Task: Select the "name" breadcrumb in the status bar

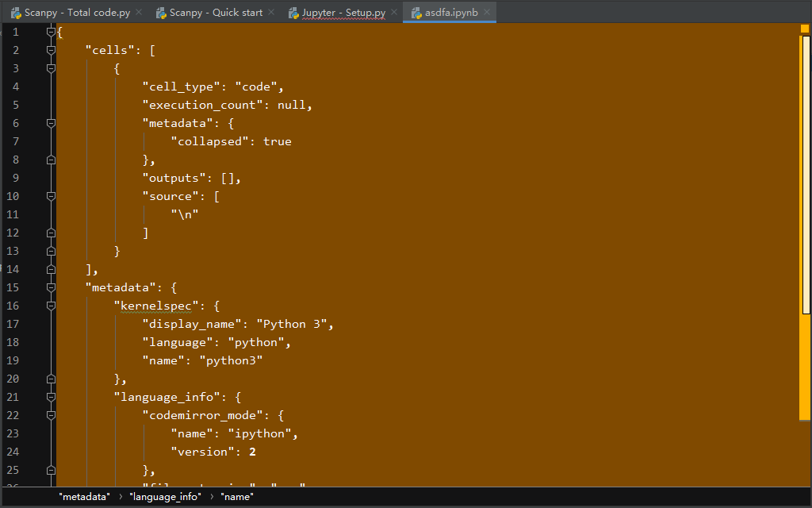Action: pyautogui.click(x=237, y=496)
